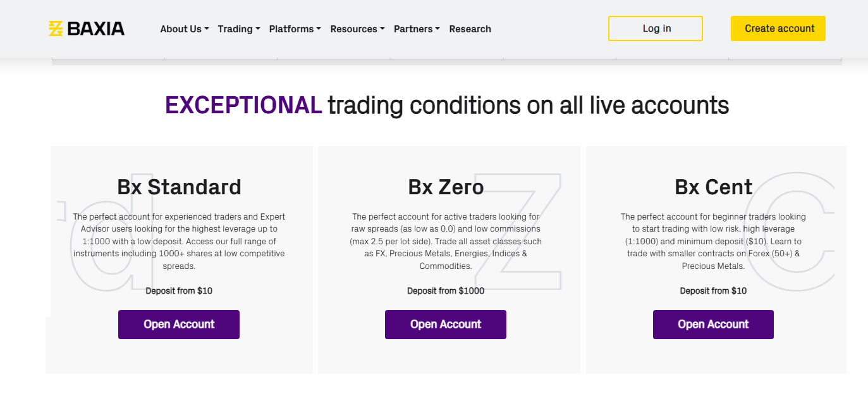Open the Platforms dropdown menu
This screenshot has height=417, width=868.
(x=295, y=29)
